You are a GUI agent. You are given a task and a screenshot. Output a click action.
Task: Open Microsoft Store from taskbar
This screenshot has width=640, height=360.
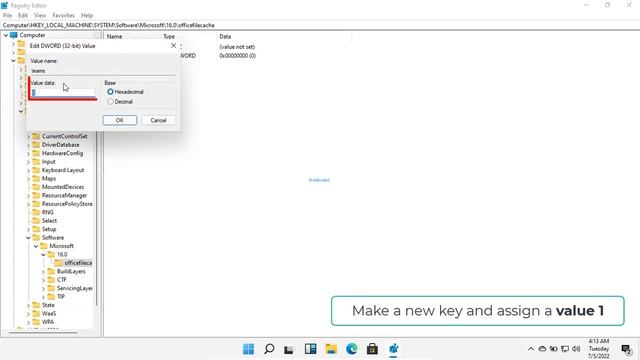pos(372,349)
